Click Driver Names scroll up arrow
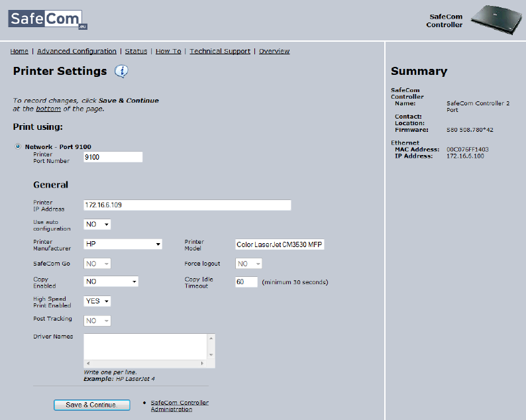Viewport: 526px width, 420px height. 211,338
